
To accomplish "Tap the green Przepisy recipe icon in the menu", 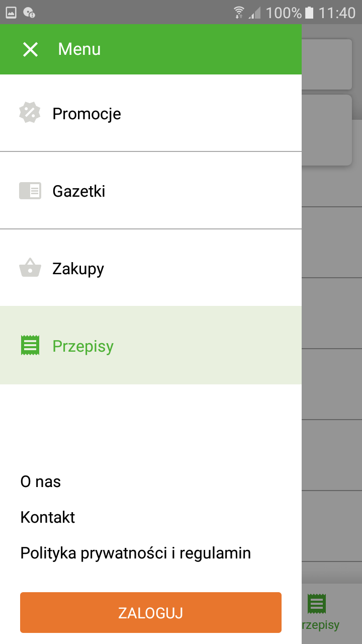I will (30, 346).
